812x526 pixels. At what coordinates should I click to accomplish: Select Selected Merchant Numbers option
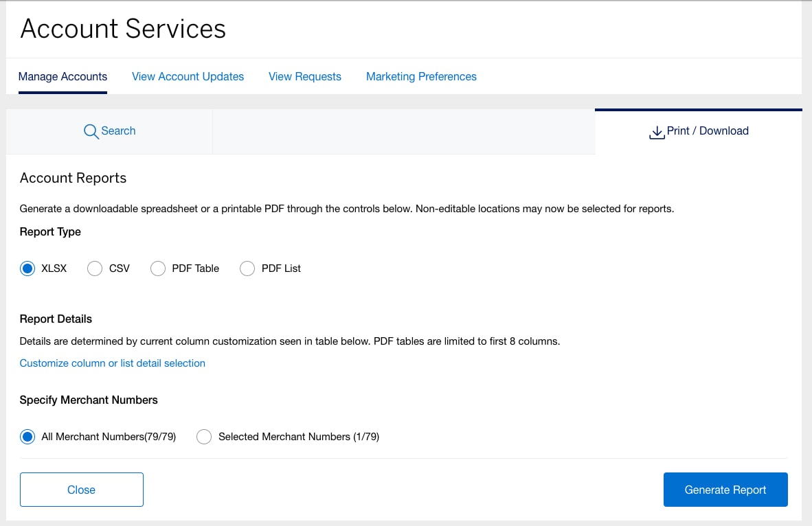pyautogui.click(x=204, y=437)
